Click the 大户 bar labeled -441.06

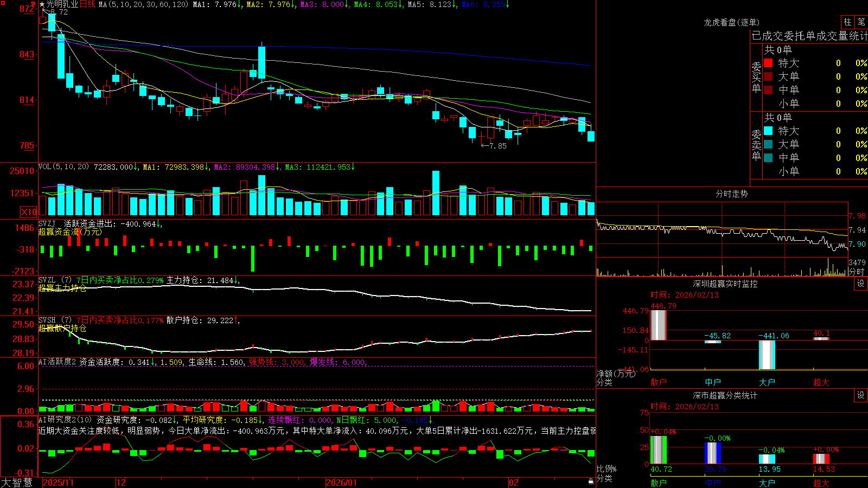[x=767, y=355]
